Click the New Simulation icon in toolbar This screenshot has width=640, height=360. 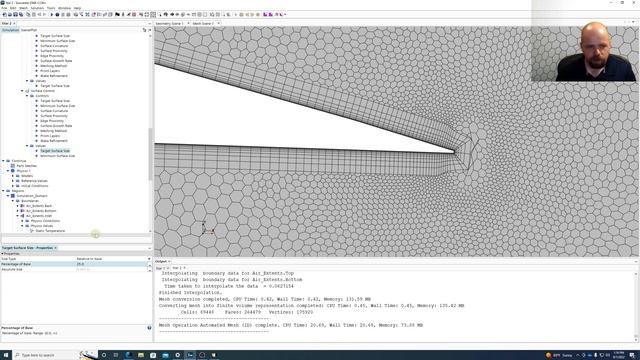(4, 14)
